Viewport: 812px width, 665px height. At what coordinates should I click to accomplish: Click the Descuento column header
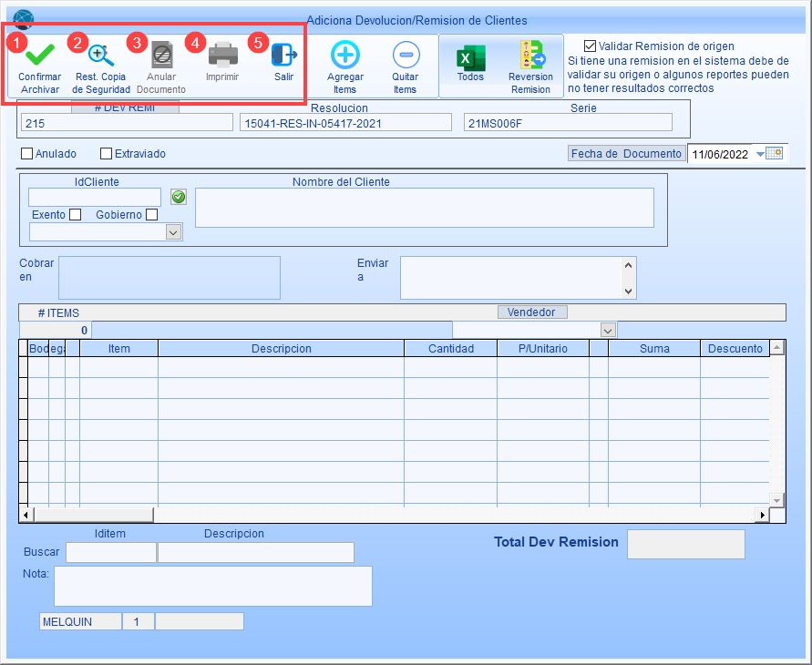pyautogui.click(x=735, y=349)
